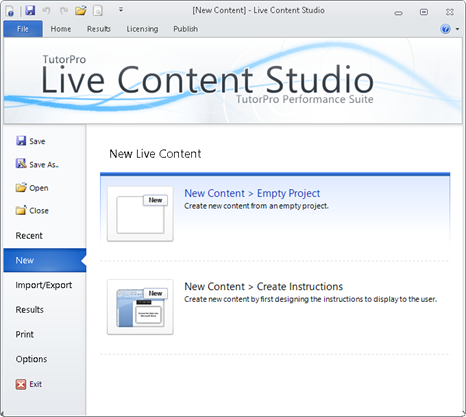Switch to the Results ribbon tab
The image size is (466, 417).
tap(99, 29)
